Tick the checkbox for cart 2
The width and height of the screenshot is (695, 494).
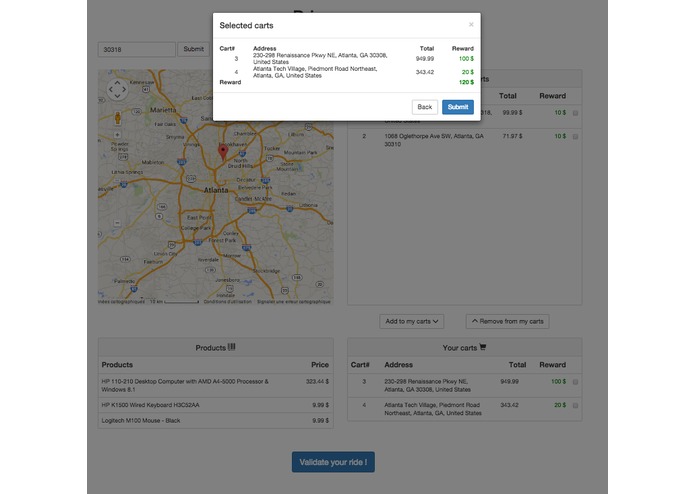point(575,136)
